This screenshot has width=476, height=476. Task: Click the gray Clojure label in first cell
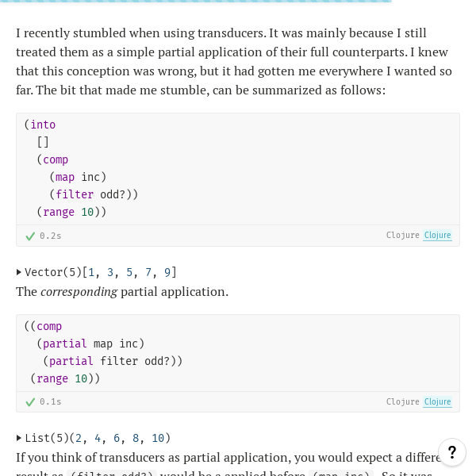point(402,236)
